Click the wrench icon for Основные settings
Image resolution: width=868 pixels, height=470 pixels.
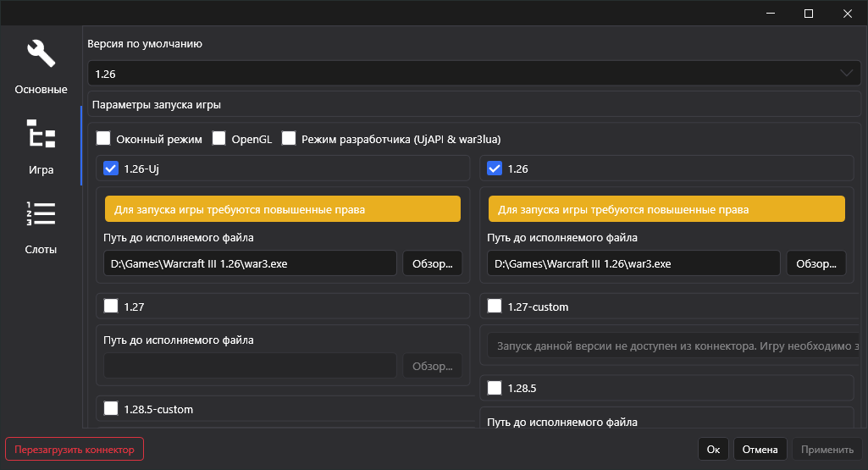click(41, 53)
